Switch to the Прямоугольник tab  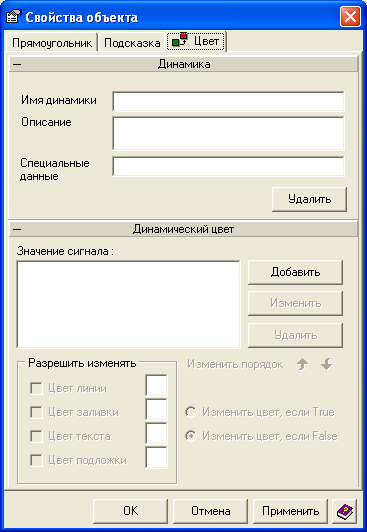tap(52, 43)
